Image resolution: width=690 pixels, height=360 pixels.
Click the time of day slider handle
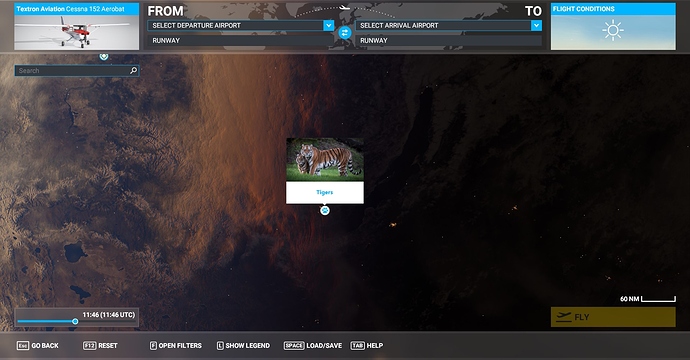pyautogui.click(x=75, y=321)
